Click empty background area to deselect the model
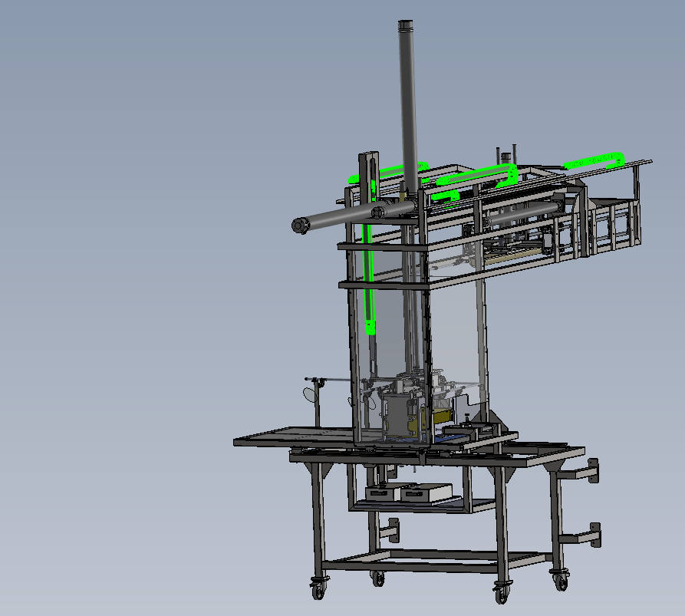685x616 pixels. pos(115,307)
